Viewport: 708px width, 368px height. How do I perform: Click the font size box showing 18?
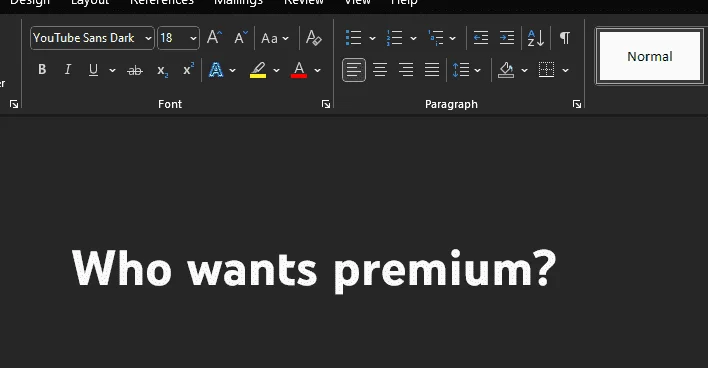pos(172,38)
